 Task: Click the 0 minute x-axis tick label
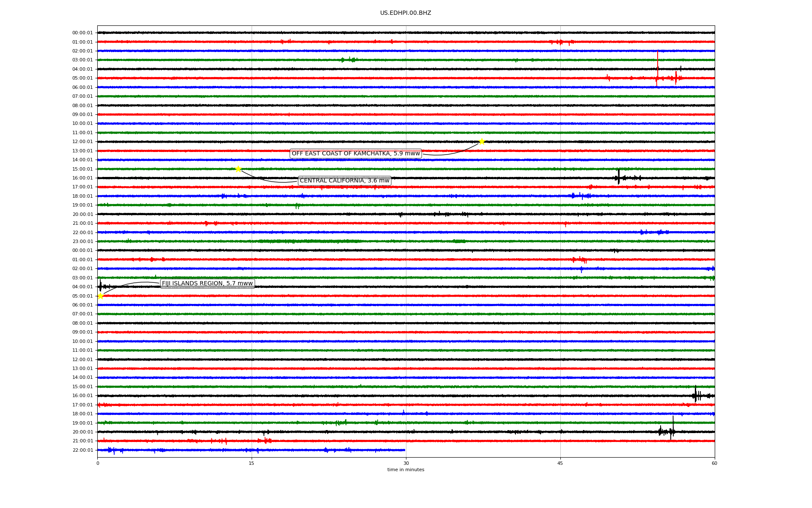(x=98, y=463)
